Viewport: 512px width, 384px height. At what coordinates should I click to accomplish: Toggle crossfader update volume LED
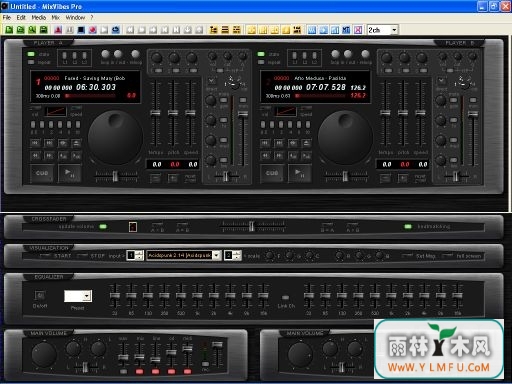click(103, 227)
